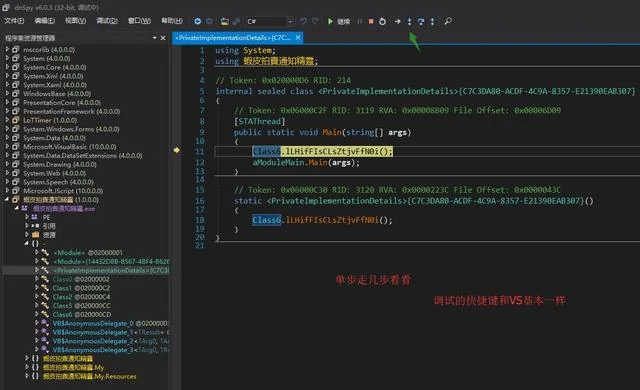Click the navigate backward toolbar icon
The image size is (640, 390).
pos(198,21)
